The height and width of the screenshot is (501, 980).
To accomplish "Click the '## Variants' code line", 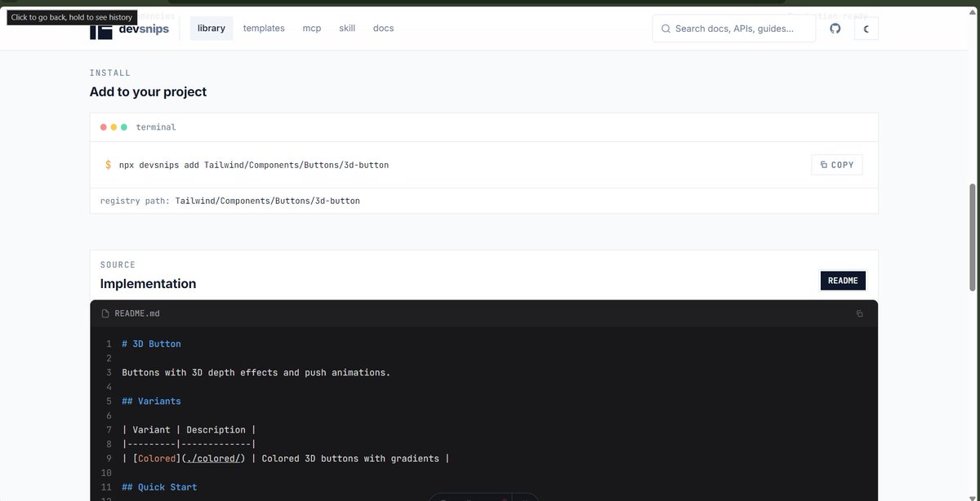I will [151, 401].
